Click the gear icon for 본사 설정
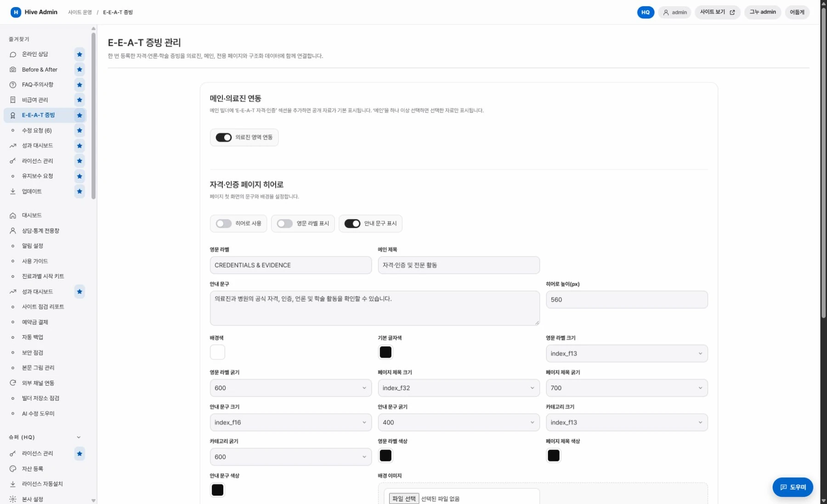The image size is (827, 504). coord(13,499)
